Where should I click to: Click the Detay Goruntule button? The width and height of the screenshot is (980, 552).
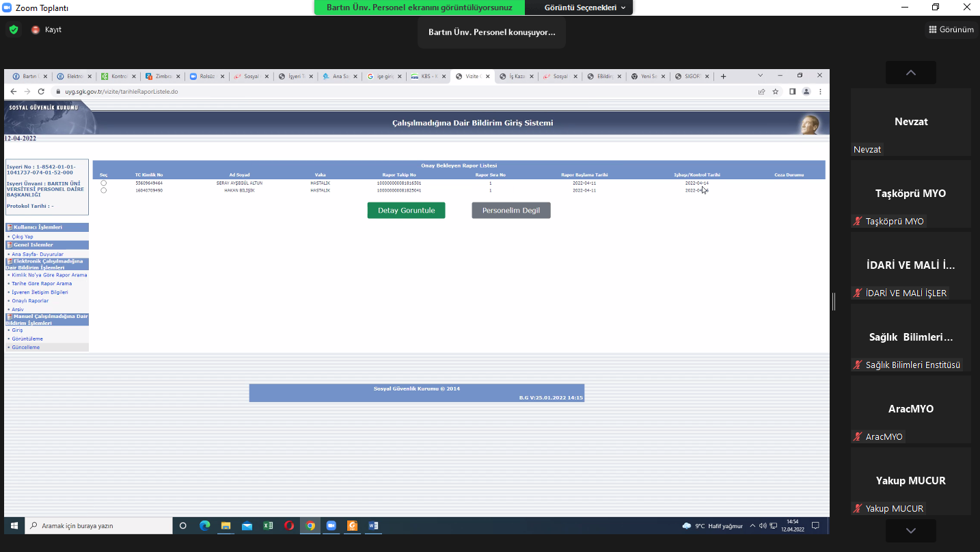click(406, 211)
